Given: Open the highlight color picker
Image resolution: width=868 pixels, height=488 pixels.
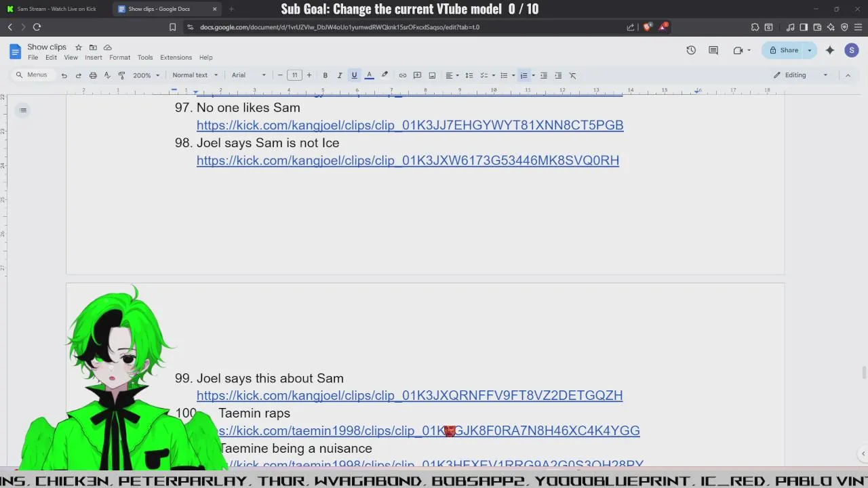Looking at the screenshot, I should (384, 75).
